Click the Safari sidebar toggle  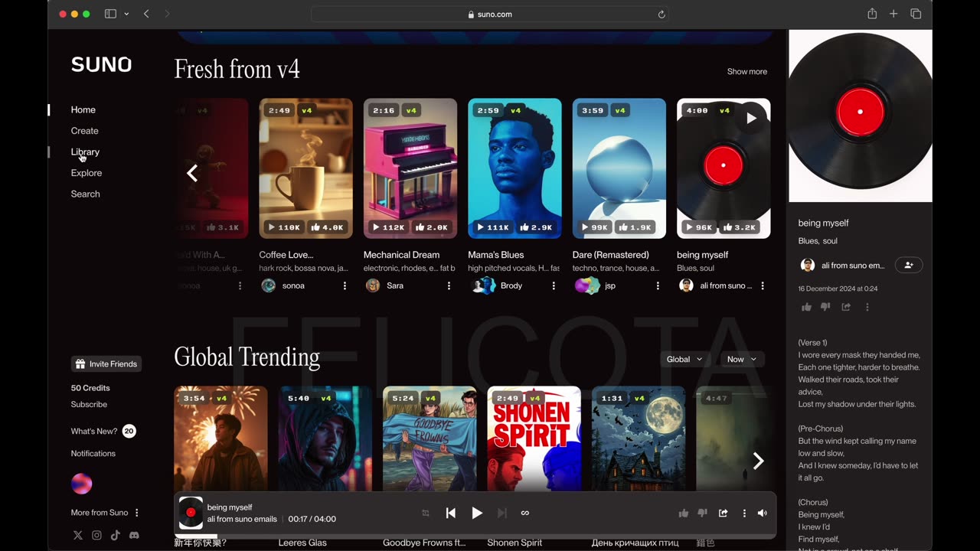tap(110, 14)
